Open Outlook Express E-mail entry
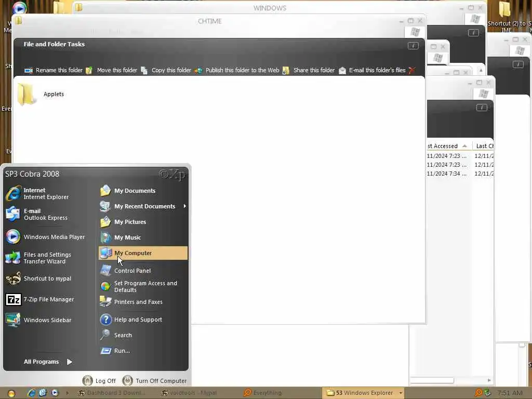Screen dimensions: 532x399 pos(46,214)
